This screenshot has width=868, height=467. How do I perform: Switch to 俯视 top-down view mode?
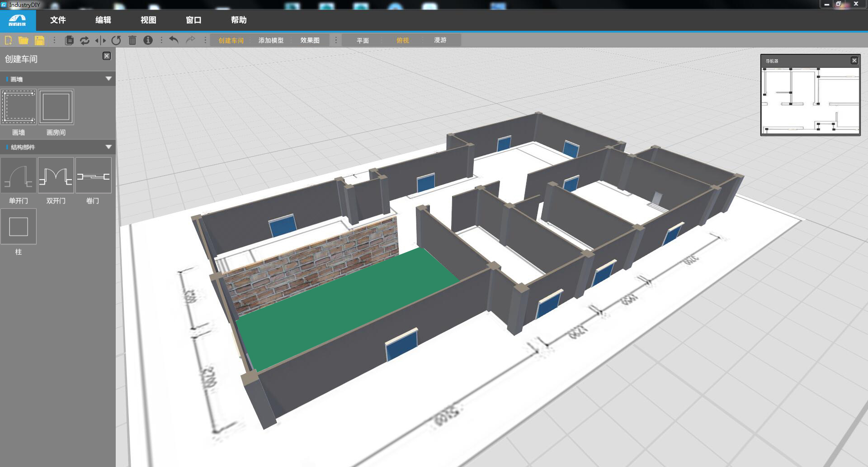point(402,40)
